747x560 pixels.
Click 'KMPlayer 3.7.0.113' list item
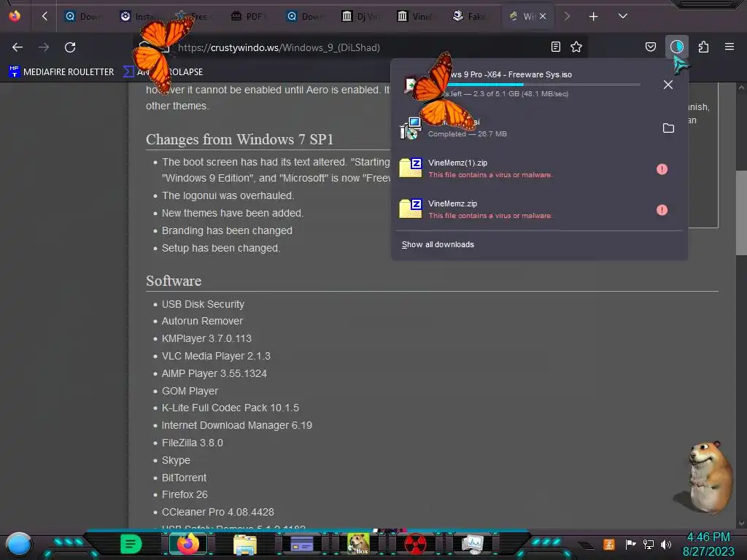point(206,338)
